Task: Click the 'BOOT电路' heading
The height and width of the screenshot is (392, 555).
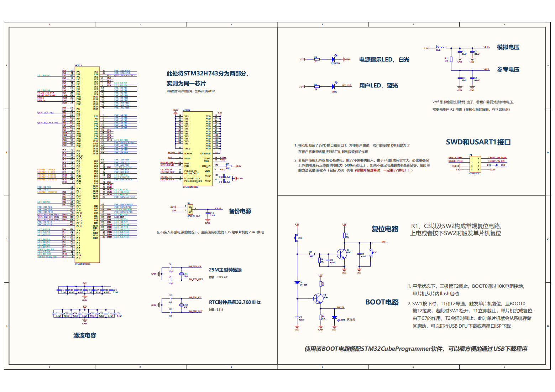Action: [x=382, y=302]
